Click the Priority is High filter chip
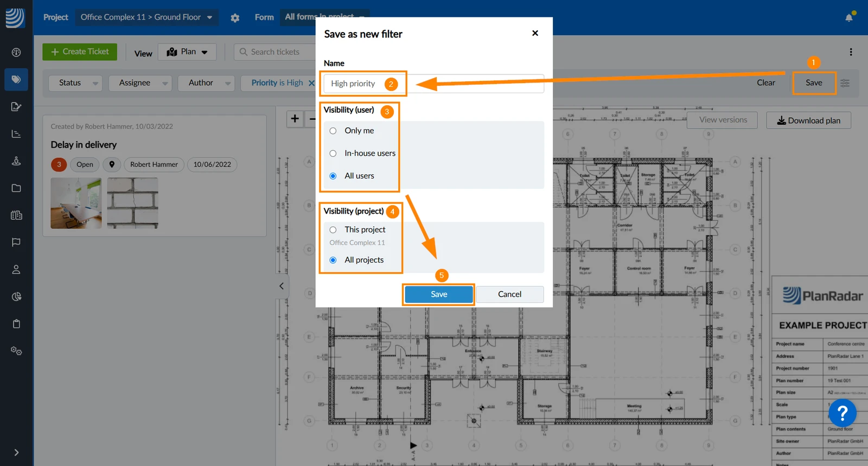The width and height of the screenshot is (868, 466). 277,83
